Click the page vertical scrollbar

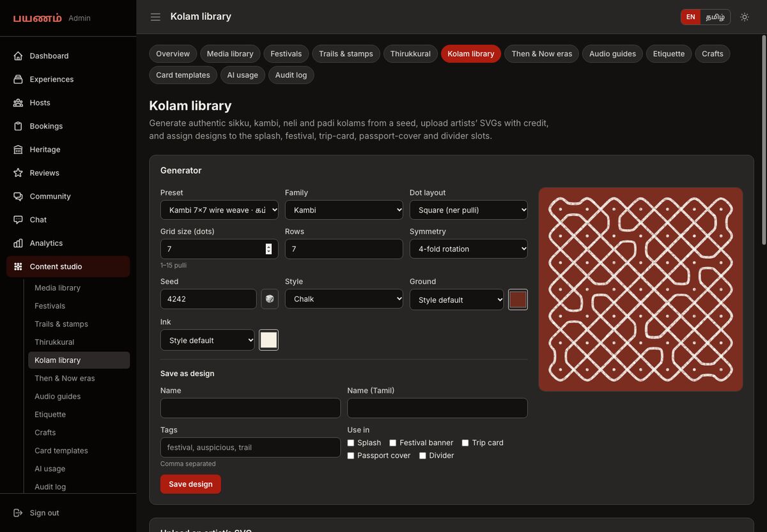tap(763, 141)
